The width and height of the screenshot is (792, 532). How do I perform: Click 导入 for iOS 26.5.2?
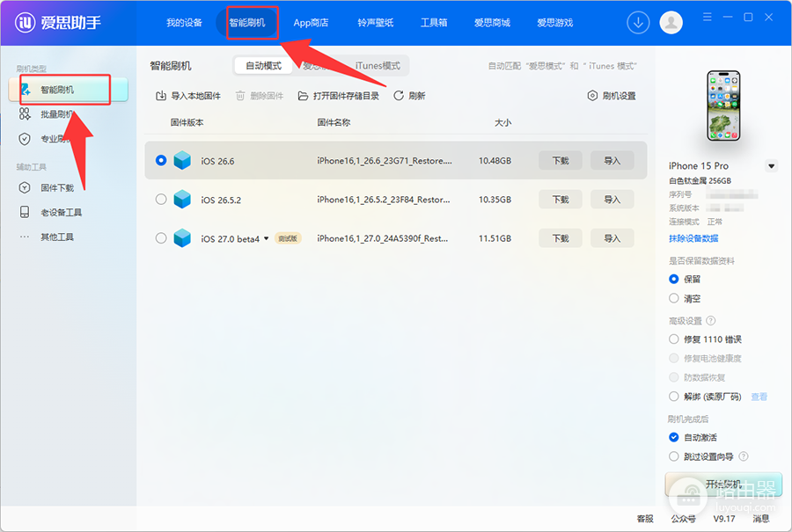(612, 200)
